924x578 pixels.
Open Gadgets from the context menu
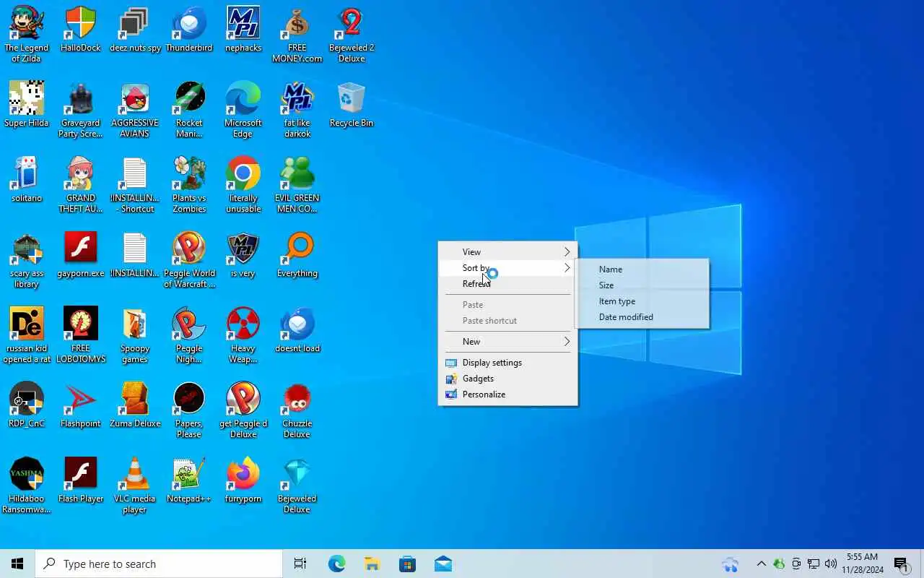507,378
